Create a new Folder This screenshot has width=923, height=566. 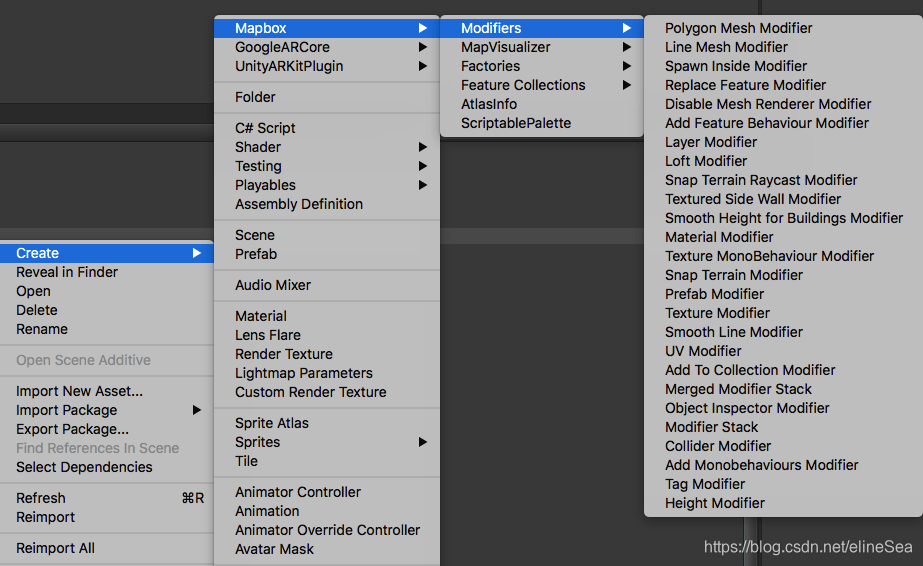327,97
